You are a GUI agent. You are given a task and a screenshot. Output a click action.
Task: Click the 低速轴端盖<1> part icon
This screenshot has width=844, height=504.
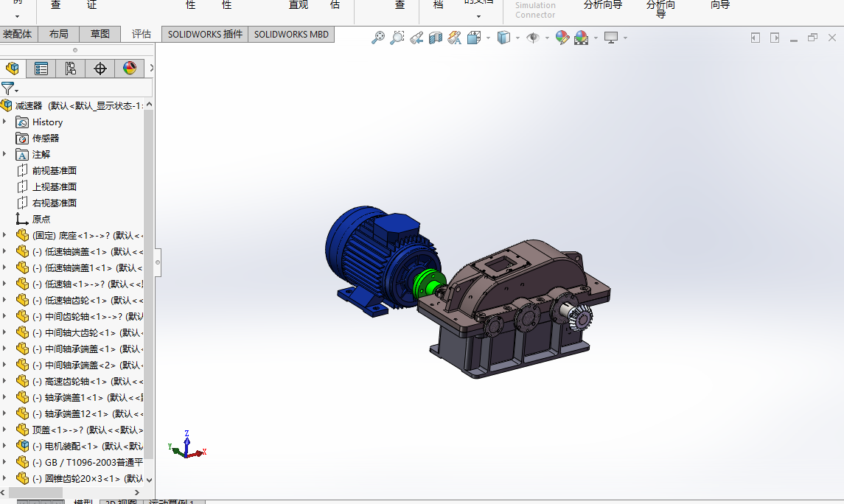pos(22,251)
